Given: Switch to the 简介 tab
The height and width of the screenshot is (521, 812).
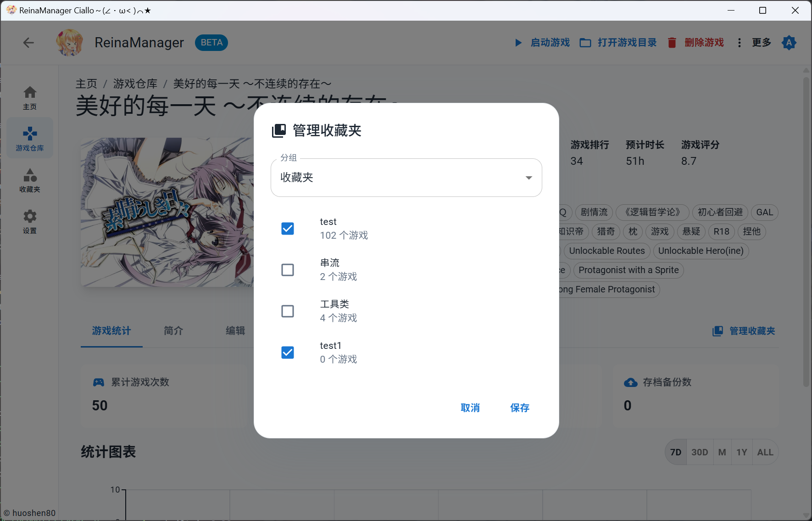Looking at the screenshot, I should [x=173, y=331].
